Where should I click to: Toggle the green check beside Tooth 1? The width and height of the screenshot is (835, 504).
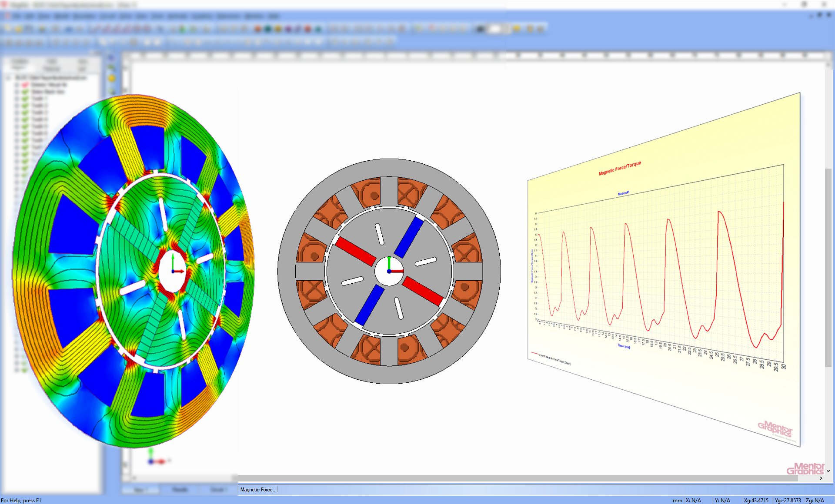pos(24,98)
